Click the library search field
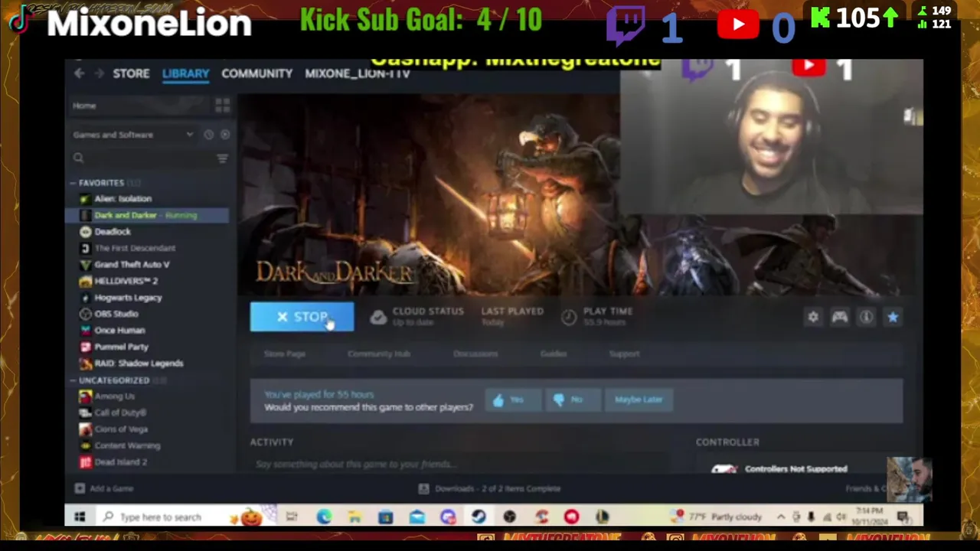Screen dimensions: 980x551 pos(142,158)
